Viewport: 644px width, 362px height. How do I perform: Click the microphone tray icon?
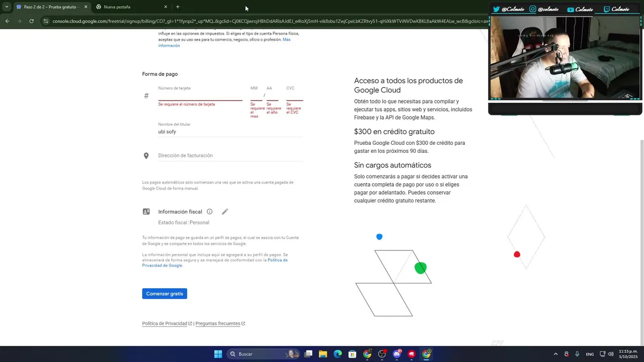(x=577, y=354)
